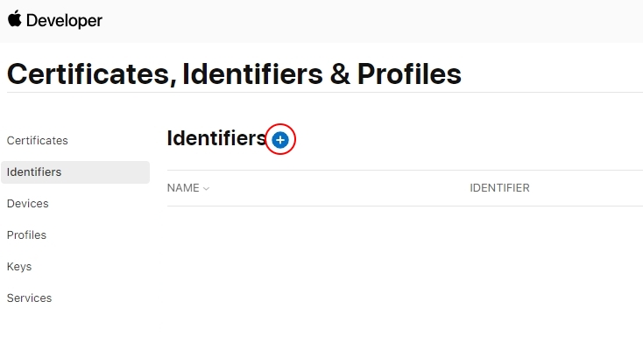Click the Certificates, Identifiers & Profiles title
This screenshot has height=364, width=643.
[x=234, y=74]
